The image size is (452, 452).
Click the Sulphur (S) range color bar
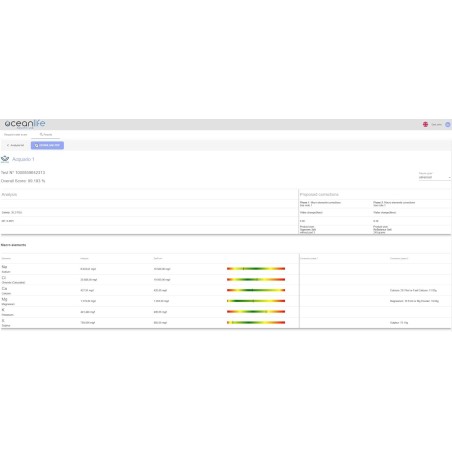tap(256, 322)
